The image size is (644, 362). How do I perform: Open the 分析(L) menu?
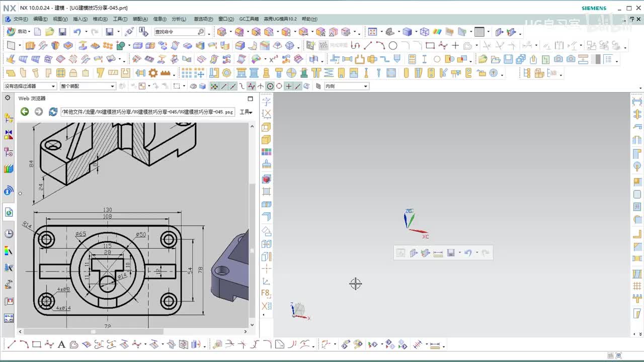(x=179, y=19)
